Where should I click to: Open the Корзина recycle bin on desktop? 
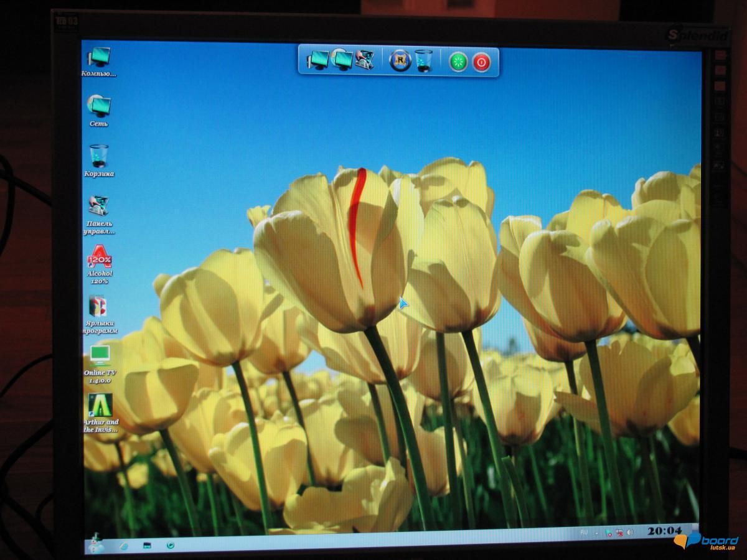[98, 156]
